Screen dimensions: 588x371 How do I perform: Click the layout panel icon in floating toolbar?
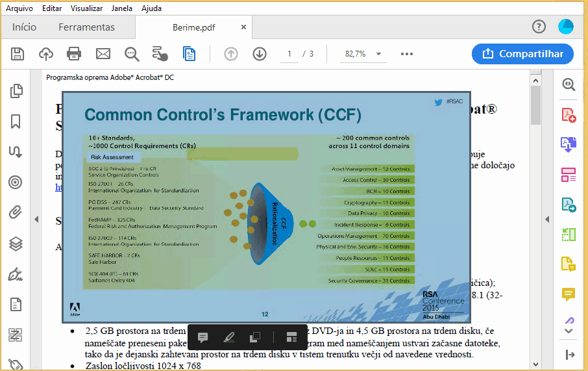coord(291,337)
